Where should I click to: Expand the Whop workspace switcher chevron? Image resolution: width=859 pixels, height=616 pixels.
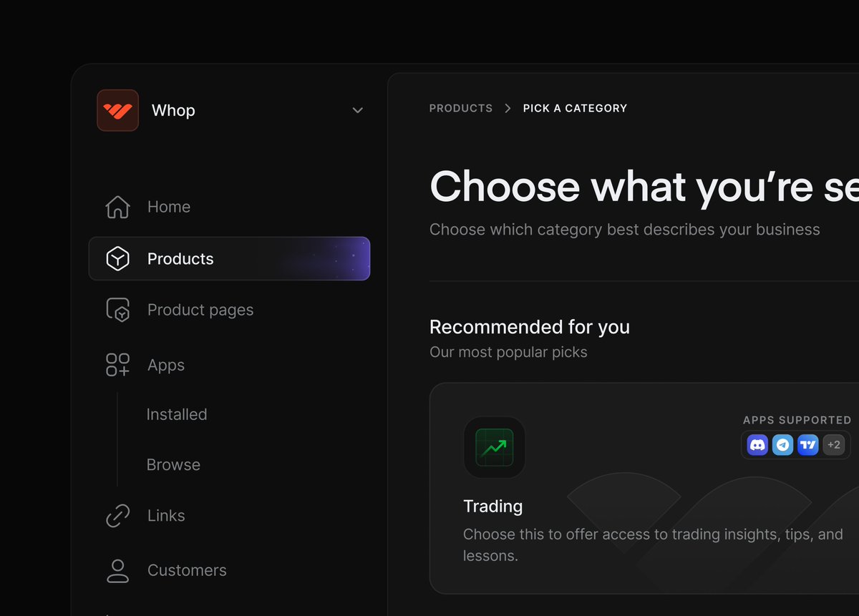[358, 110]
